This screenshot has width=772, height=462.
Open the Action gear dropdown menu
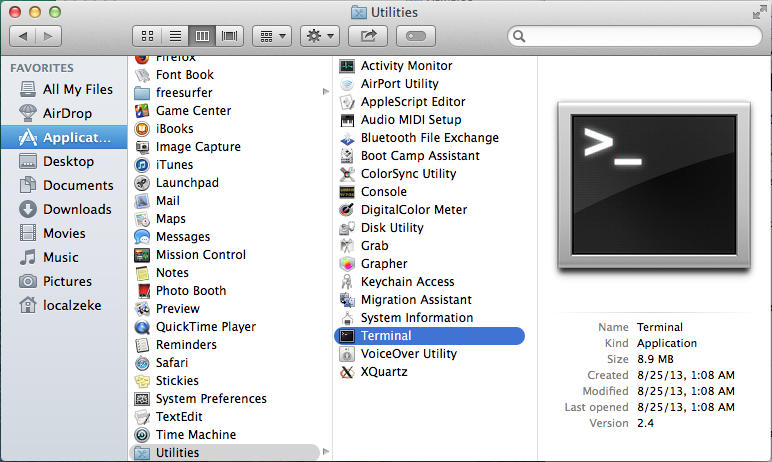(x=319, y=36)
